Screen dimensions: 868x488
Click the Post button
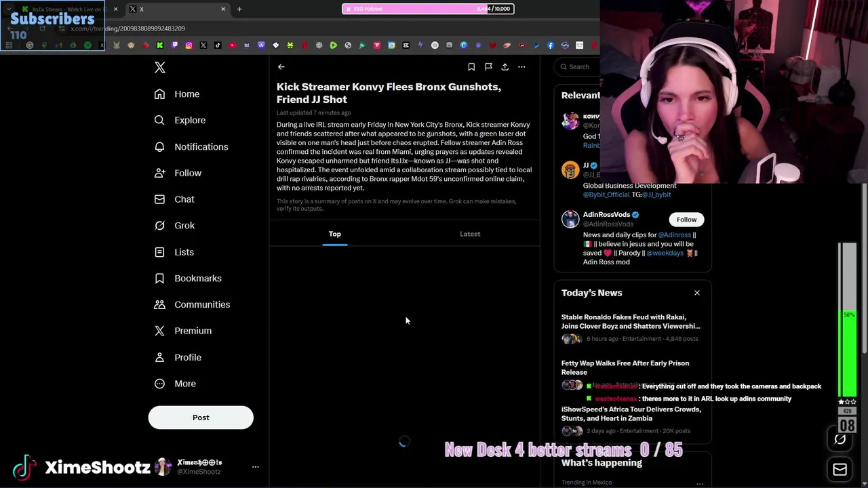tap(201, 418)
